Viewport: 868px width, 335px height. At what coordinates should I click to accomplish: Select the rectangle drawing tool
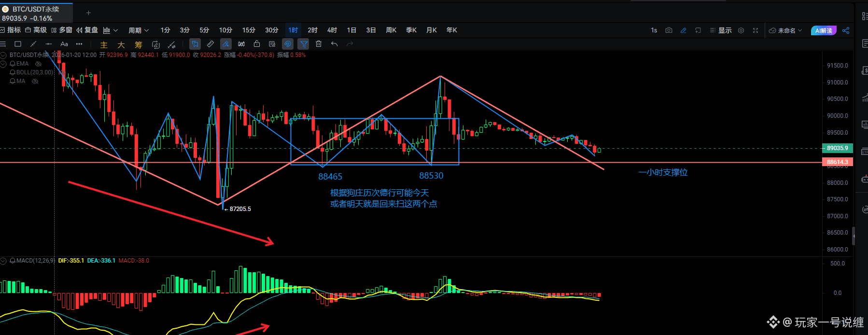tap(18, 44)
